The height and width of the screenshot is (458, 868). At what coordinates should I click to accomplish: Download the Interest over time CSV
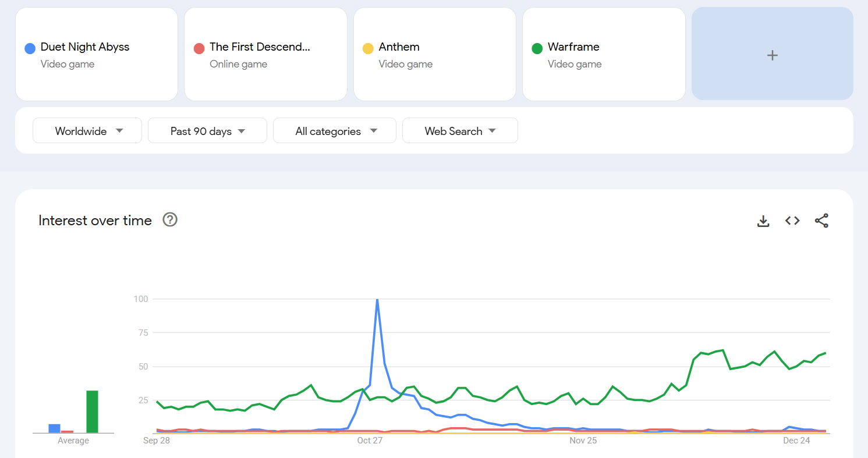click(x=763, y=221)
